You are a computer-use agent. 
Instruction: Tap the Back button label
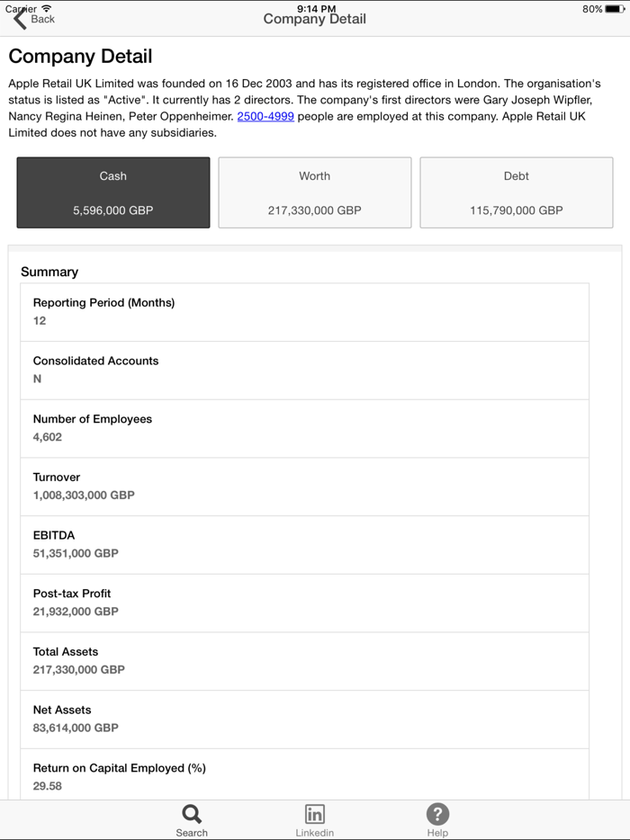click(42, 19)
